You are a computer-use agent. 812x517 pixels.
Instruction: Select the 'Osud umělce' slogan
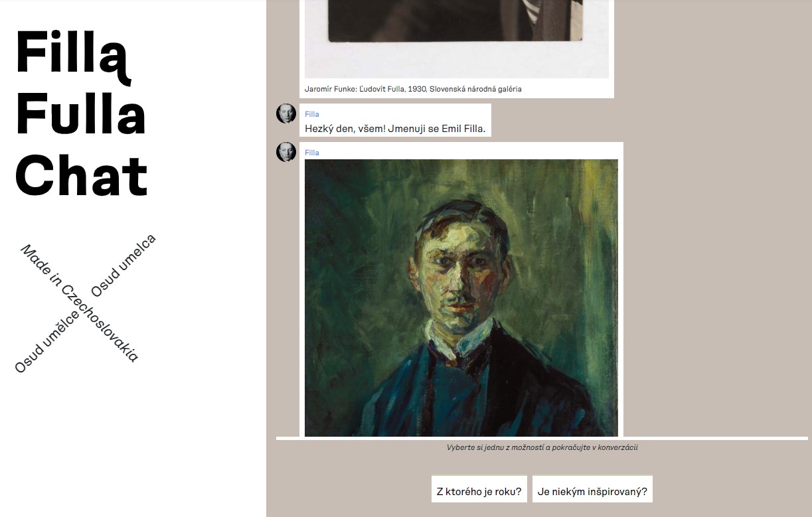coord(47,340)
